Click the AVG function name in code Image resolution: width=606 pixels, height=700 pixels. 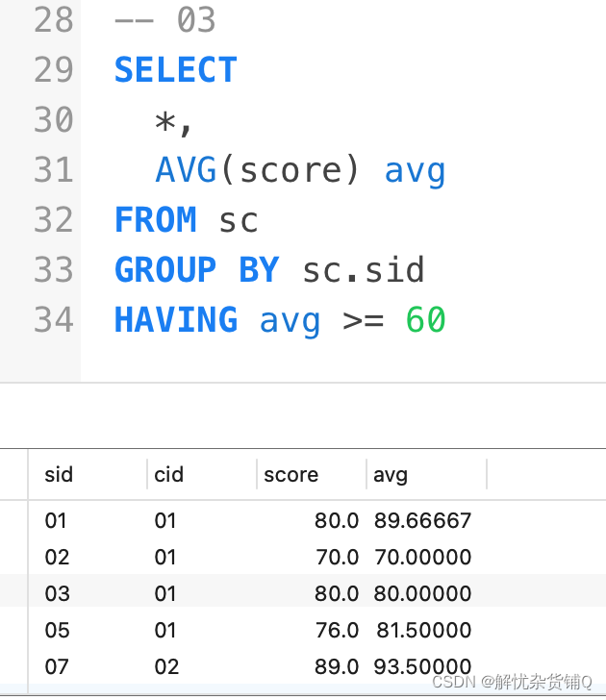[186, 170]
